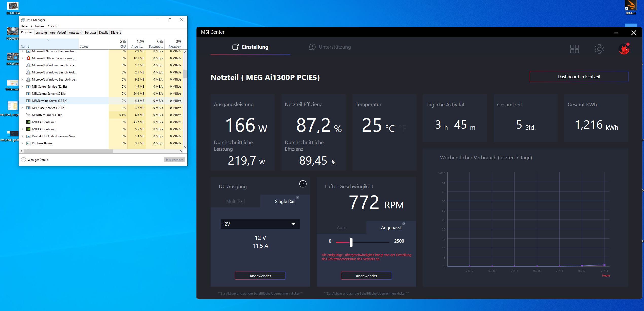The height and width of the screenshot is (311, 644).
Task: Click the first NVIDIA Container process icon
Action: (x=28, y=122)
